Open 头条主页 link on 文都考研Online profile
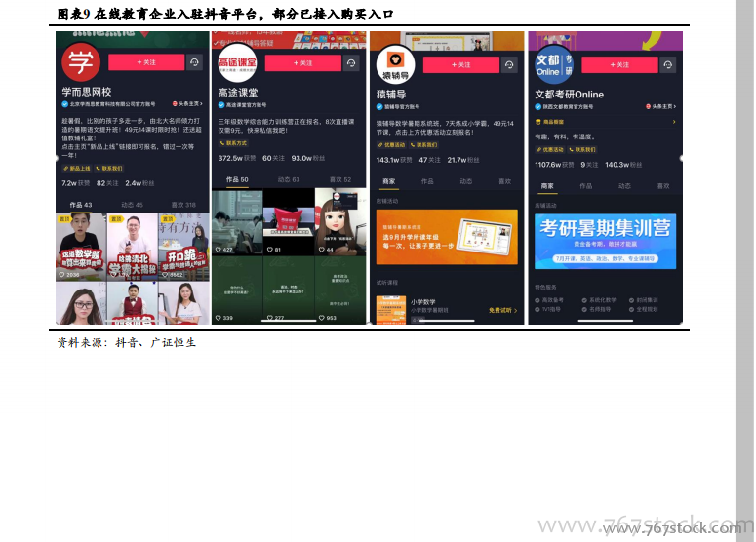The width and height of the screenshot is (756, 542). pos(661,107)
